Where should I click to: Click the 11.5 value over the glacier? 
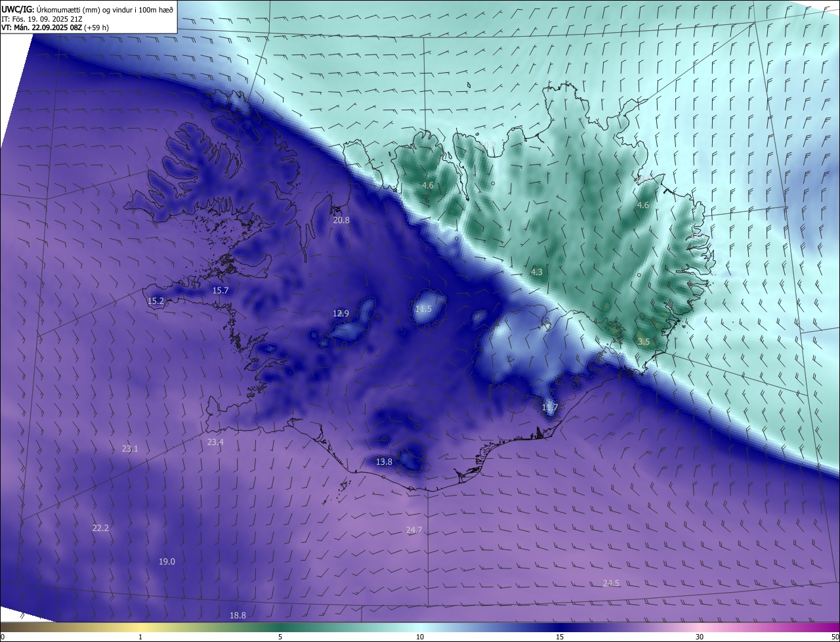(x=423, y=309)
